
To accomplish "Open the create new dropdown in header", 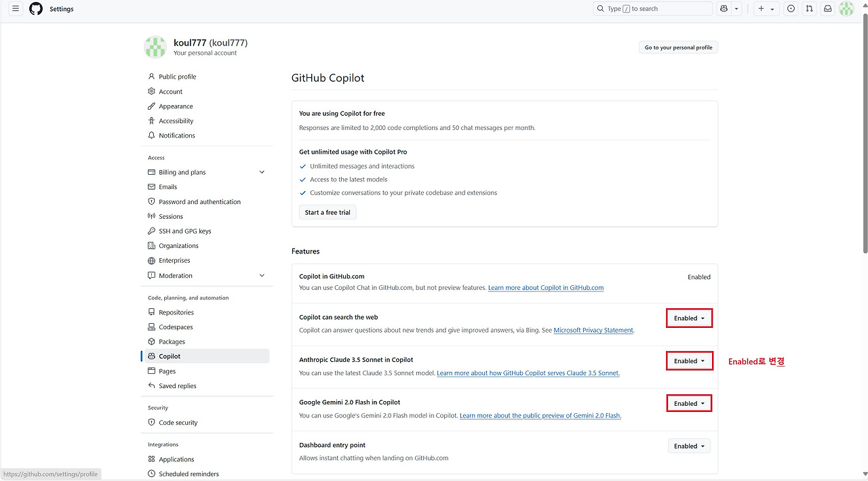I will click(x=766, y=8).
